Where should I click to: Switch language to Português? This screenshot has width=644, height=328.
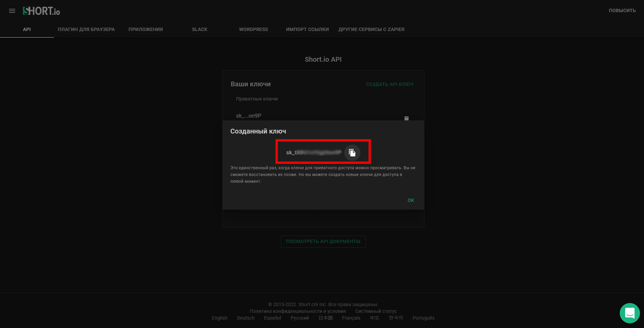click(423, 318)
